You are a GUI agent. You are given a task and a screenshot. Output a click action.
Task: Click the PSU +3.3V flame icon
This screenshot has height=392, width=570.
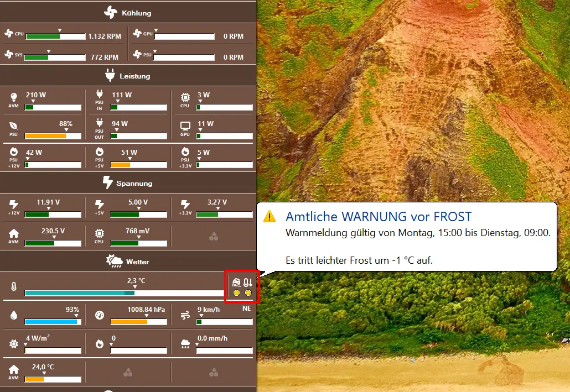coord(185,151)
